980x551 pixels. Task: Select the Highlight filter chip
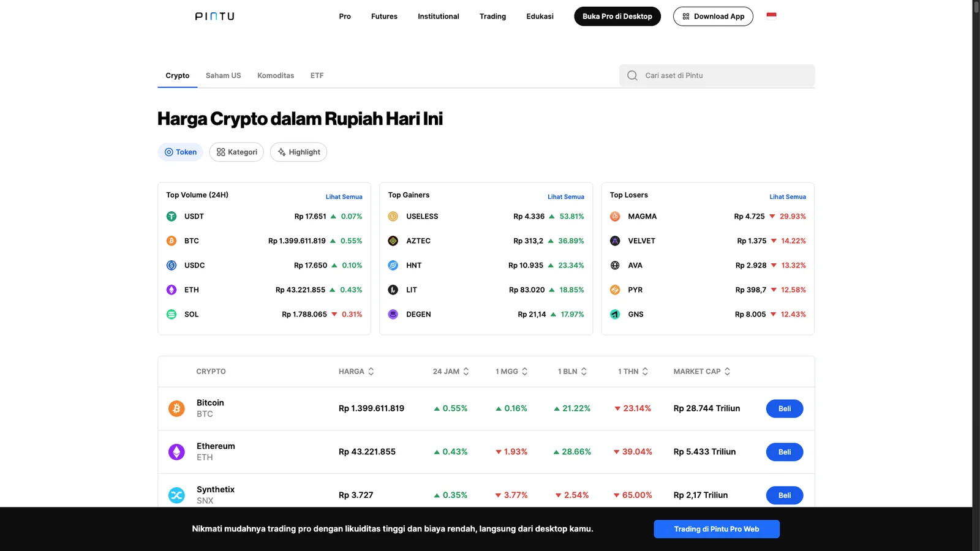(x=299, y=152)
